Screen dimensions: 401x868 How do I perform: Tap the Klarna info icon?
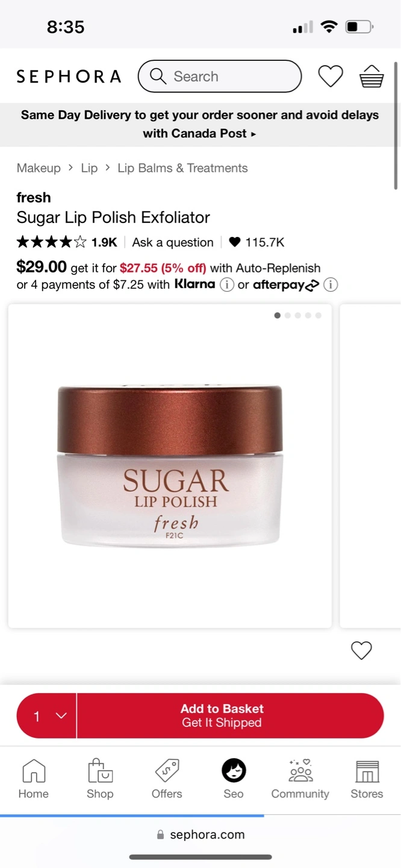click(226, 285)
